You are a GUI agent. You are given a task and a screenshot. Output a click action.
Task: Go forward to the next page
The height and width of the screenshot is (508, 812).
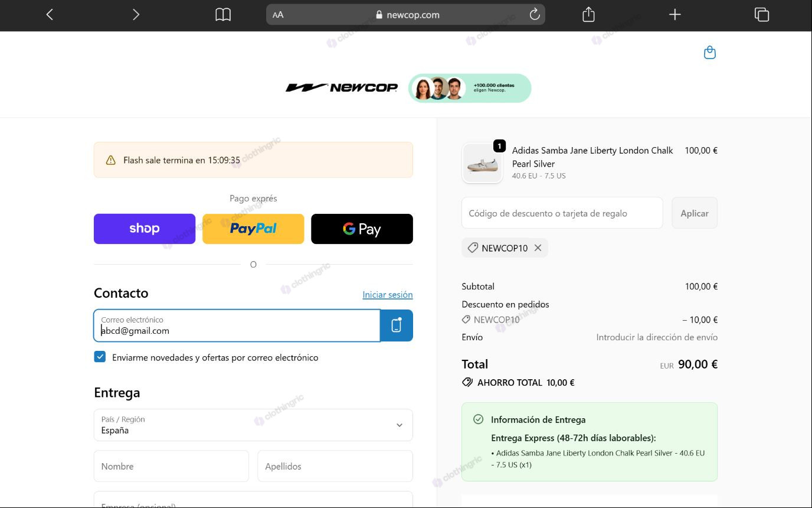(136, 15)
